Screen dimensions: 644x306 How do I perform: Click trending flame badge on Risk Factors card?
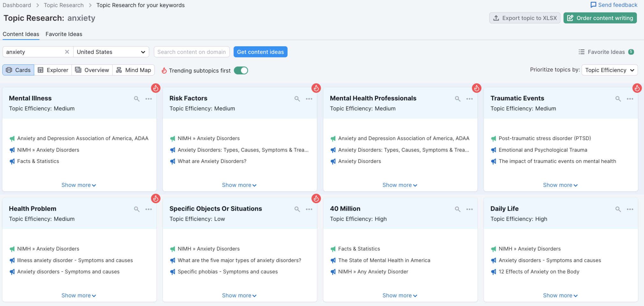tap(316, 88)
